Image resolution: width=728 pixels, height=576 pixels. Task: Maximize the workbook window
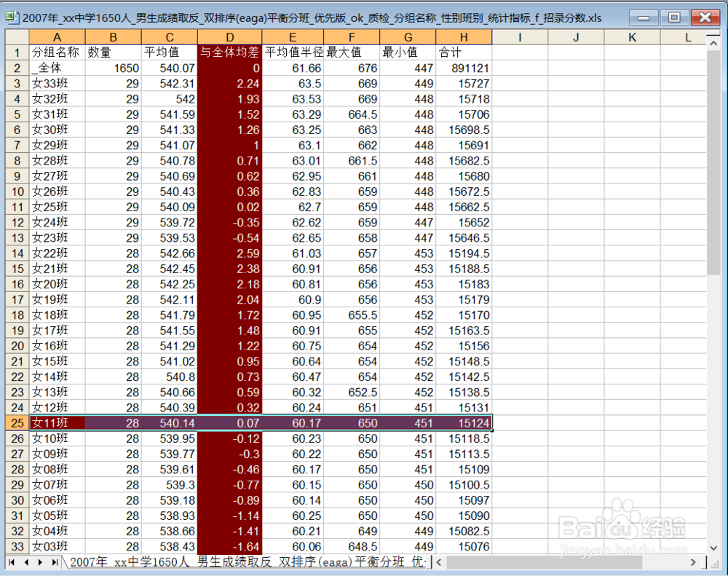[x=674, y=18]
